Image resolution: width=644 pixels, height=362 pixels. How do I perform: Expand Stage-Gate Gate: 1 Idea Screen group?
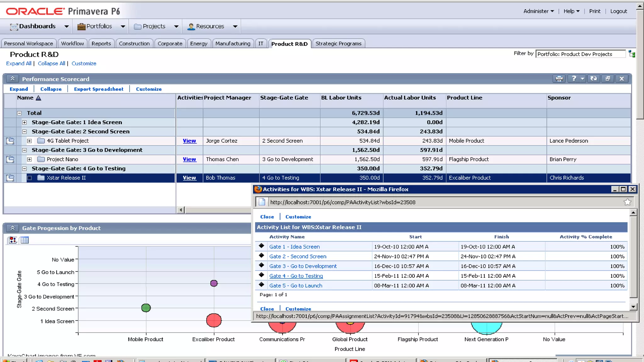pos(24,122)
